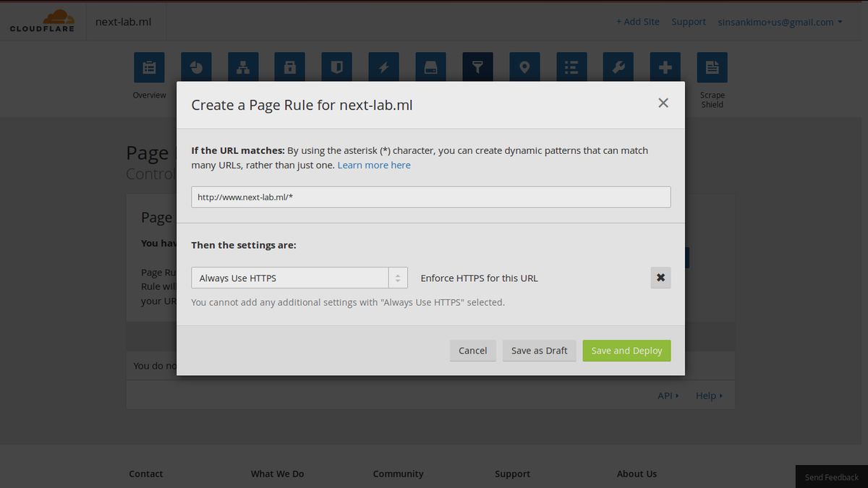Open the Overview section icon

[149, 67]
